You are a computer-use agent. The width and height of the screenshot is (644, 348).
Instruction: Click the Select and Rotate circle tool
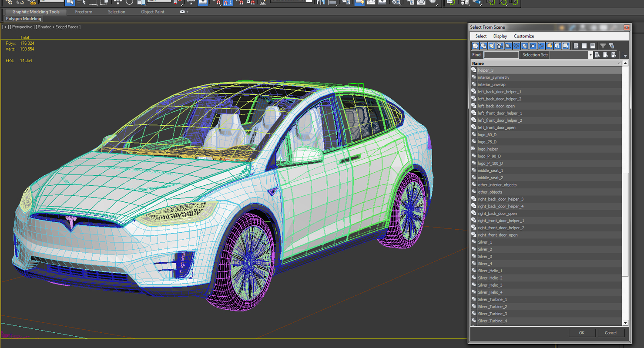(x=129, y=2)
